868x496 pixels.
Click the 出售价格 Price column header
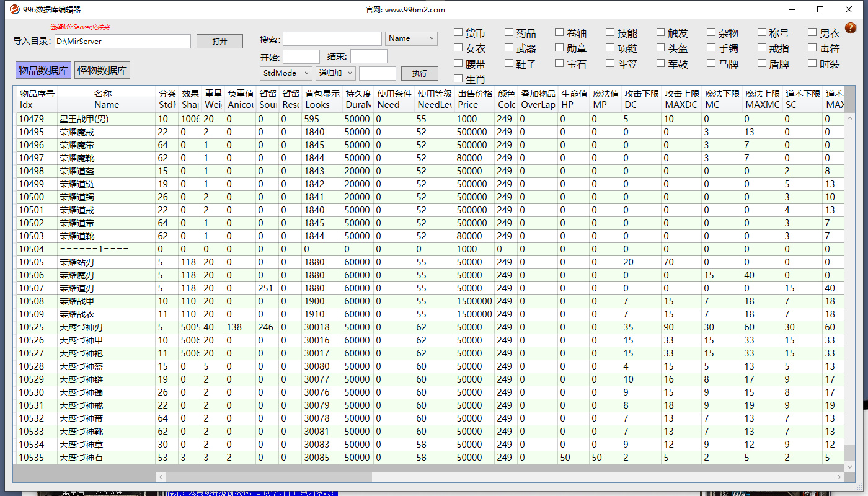[x=475, y=99]
